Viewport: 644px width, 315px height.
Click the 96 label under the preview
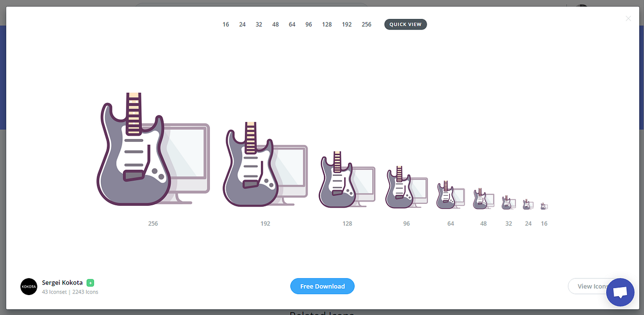click(406, 224)
